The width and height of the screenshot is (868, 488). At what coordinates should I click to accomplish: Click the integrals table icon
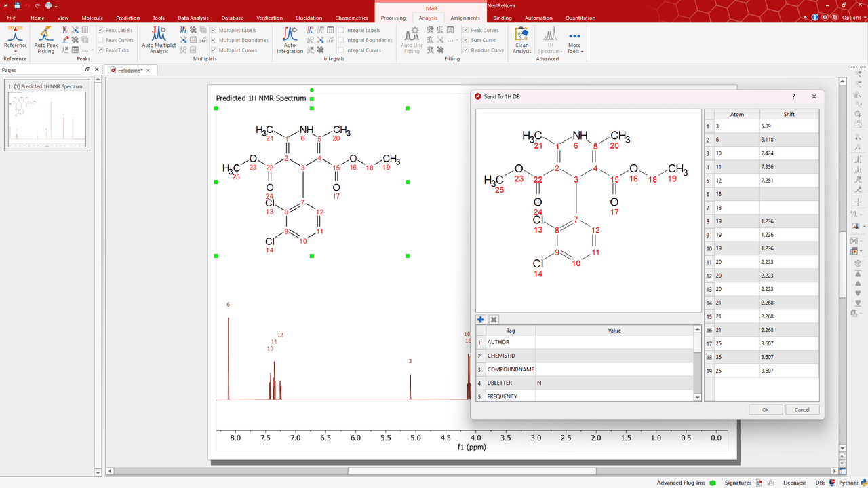click(x=330, y=30)
